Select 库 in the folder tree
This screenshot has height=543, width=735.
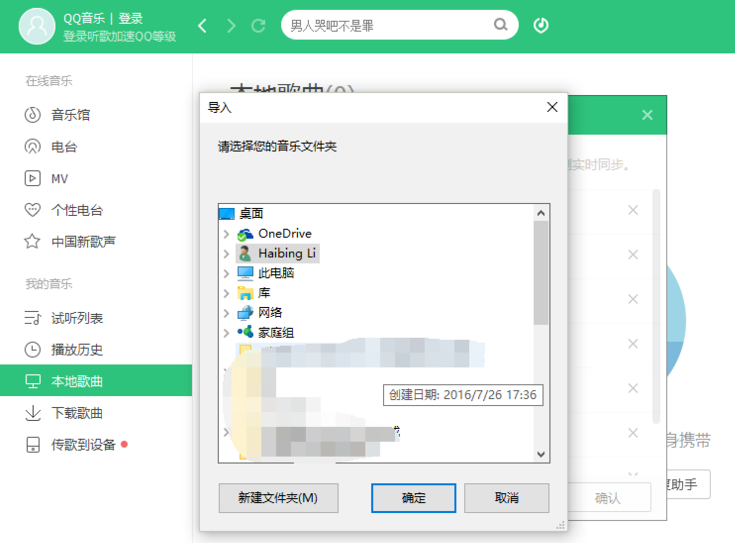pyautogui.click(x=264, y=293)
